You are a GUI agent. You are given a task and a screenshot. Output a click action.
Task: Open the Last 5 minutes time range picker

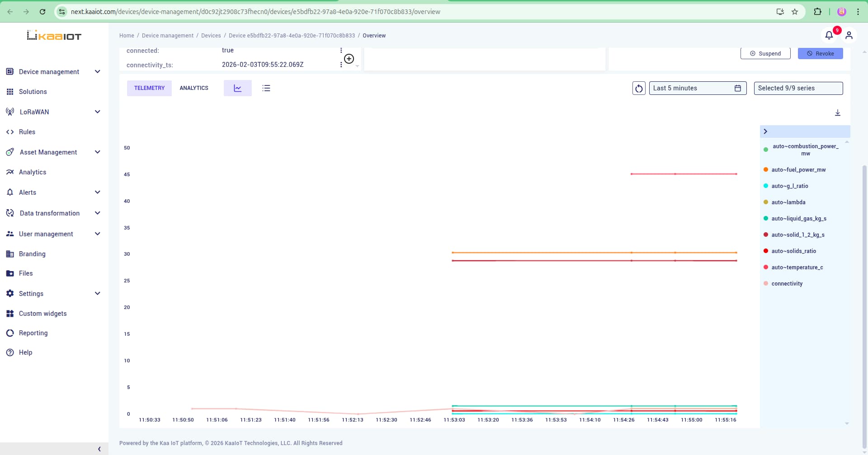[697, 88]
